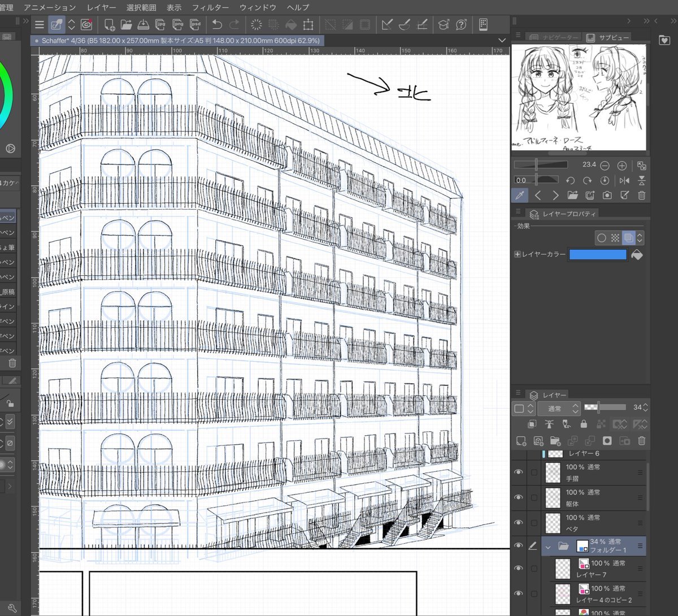Open the help question mark icon

[462, 24]
